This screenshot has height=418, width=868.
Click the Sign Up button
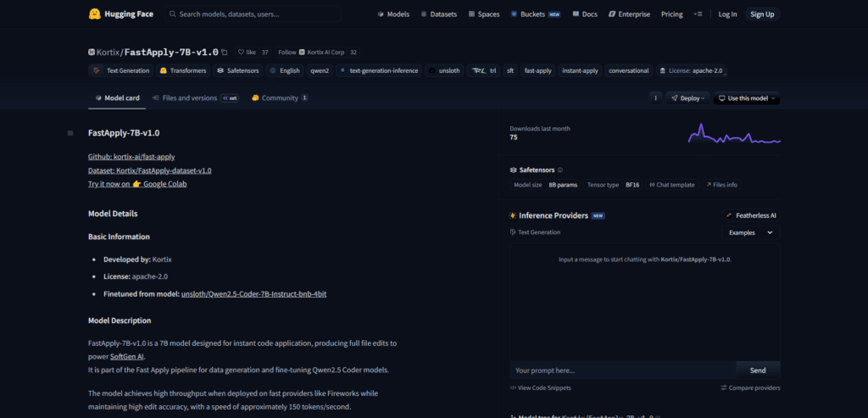tap(762, 14)
